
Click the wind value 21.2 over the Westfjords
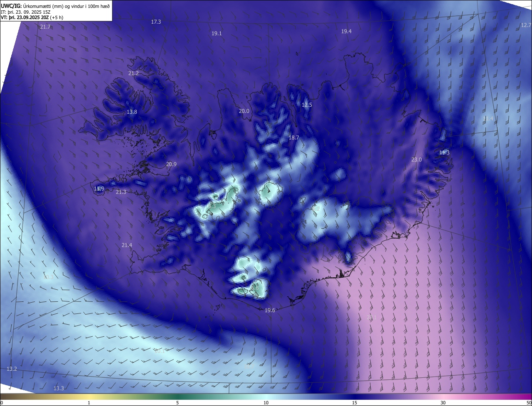(133, 73)
